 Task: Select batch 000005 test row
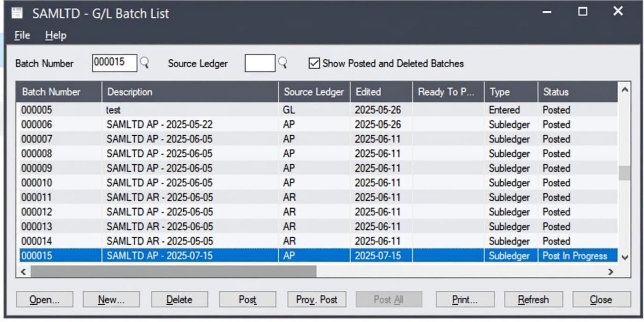pyautogui.click(x=187, y=110)
